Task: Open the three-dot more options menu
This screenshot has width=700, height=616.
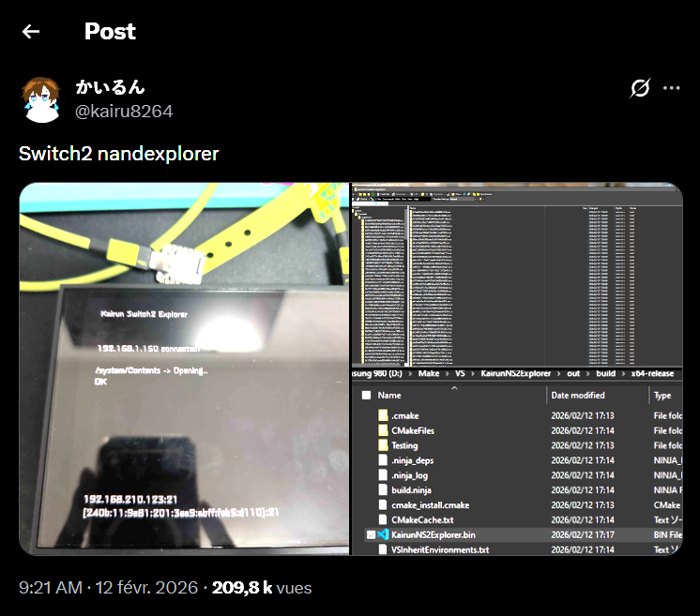Action: [x=672, y=88]
